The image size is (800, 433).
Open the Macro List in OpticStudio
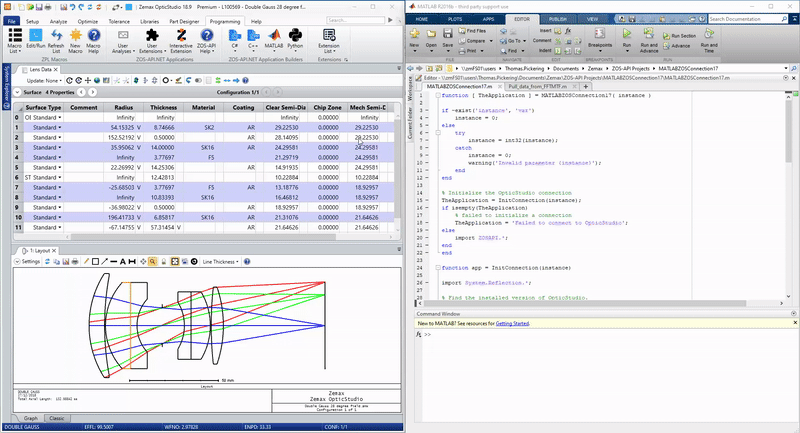pos(15,41)
